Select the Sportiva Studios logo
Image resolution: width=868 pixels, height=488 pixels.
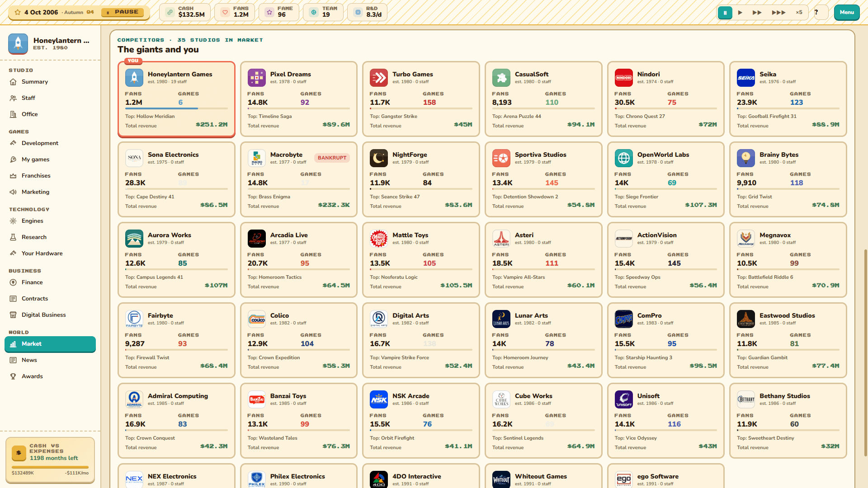coord(501,158)
